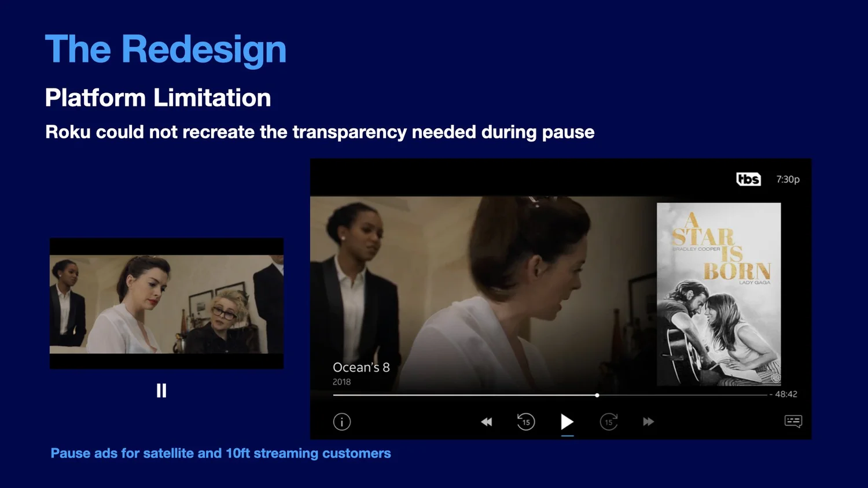Click the Roku transparency description line
Viewport: 868px width, 488px height.
tap(320, 132)
